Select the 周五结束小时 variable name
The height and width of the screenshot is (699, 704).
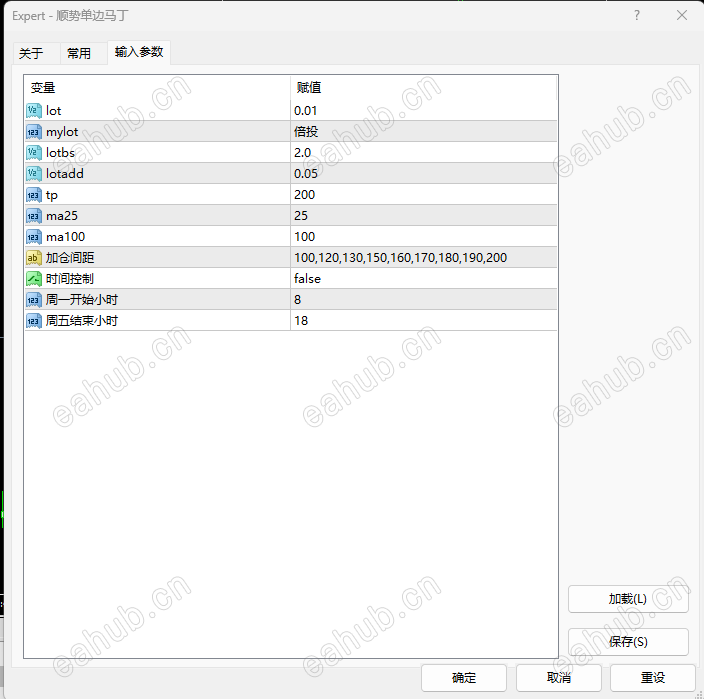pos(82,321)
